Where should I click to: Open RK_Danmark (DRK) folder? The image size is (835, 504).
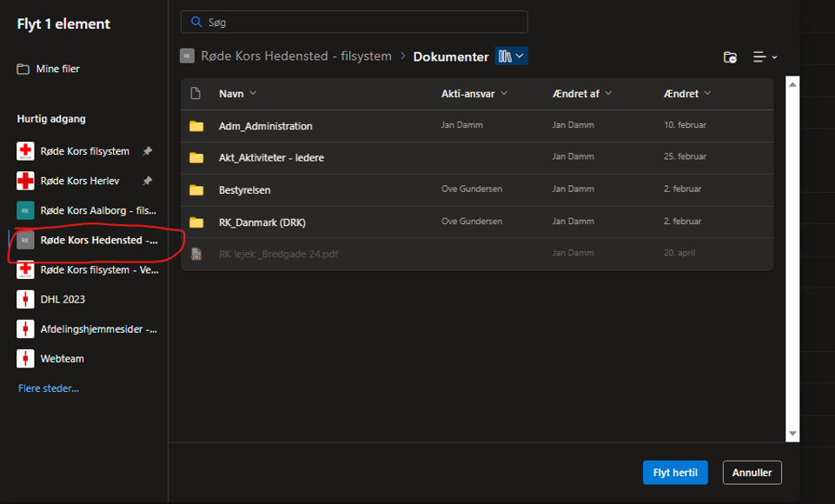pos(262,222)
